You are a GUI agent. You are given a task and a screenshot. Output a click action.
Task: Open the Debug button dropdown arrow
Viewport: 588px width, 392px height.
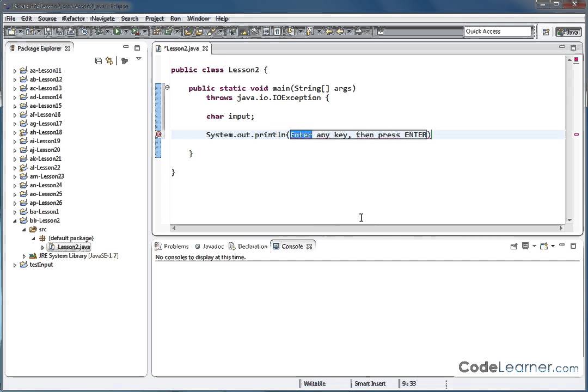coord(108,32)
